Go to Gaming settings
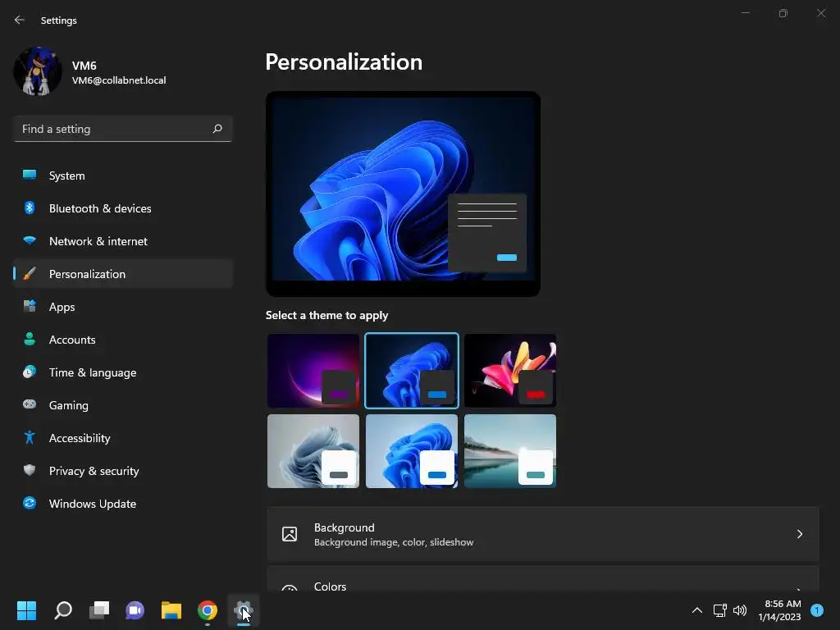Viewport: 840px width, 630px height. coord(123,405)
